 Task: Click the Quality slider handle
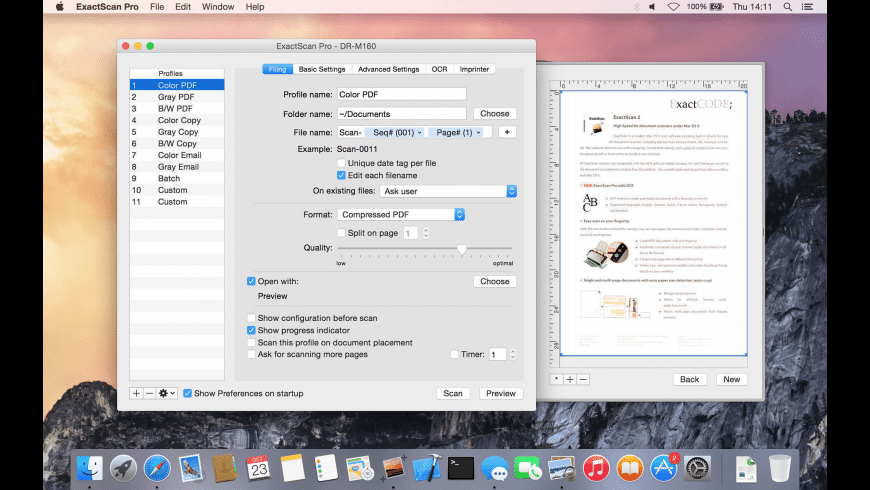[462, 250]
